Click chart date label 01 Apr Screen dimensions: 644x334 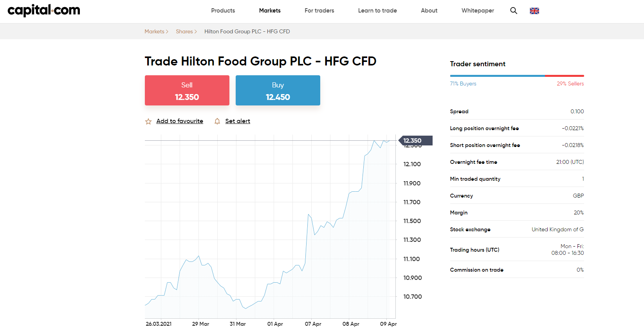[275, 324]
